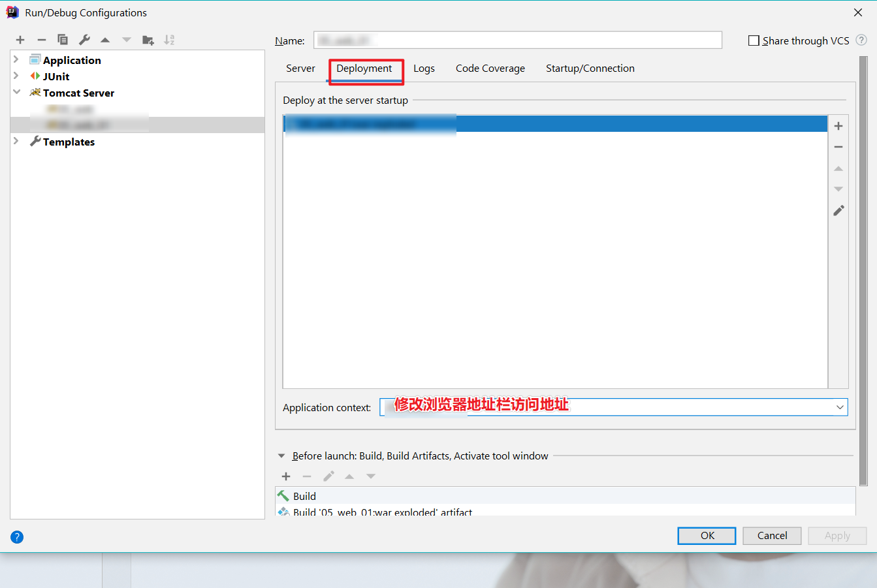This screenshot has width=877, height=588.
Task: Collapse the Tomcat Server tree node
Action: (16, 92)
